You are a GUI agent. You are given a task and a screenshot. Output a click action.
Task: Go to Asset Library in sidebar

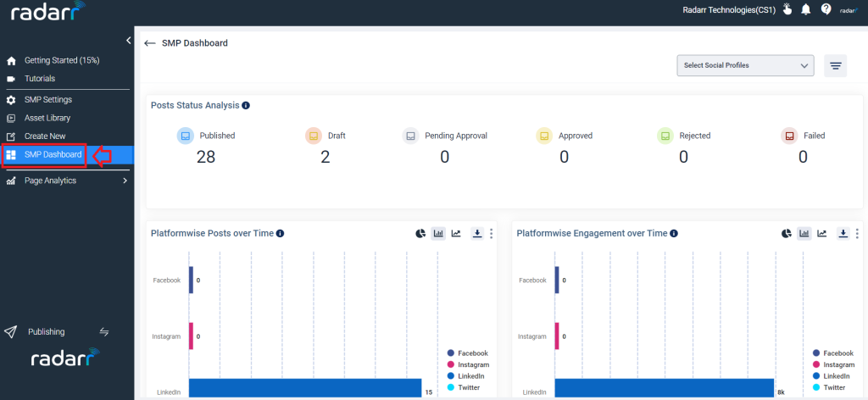click(47, 118)
